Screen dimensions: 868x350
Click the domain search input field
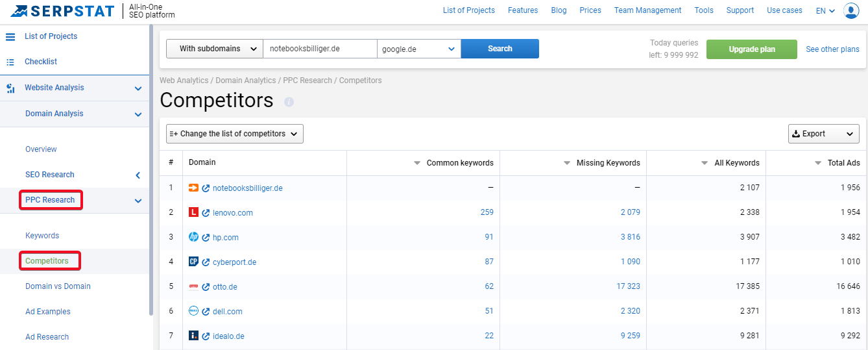(x=320, y=49)
